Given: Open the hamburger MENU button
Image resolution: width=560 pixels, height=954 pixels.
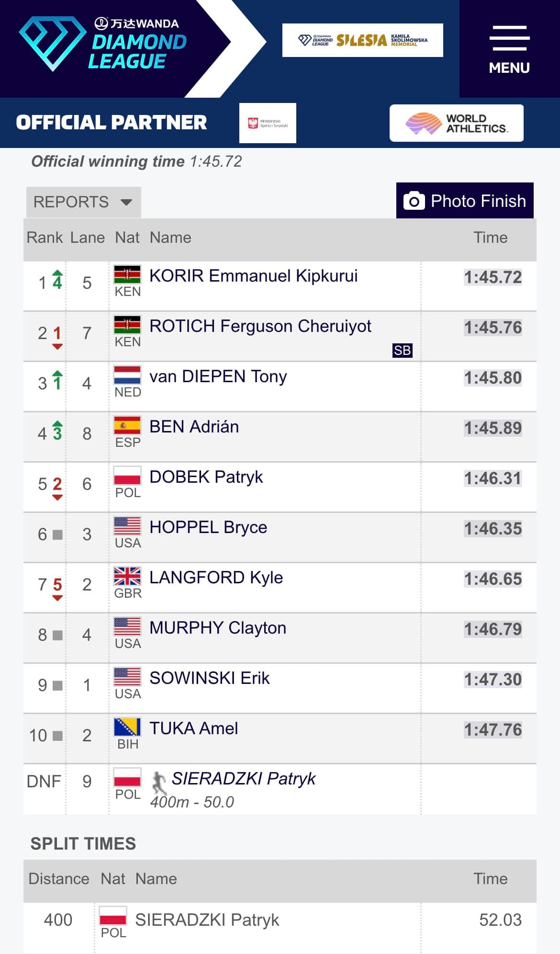Looking at the screenshot, I should 509,49.
